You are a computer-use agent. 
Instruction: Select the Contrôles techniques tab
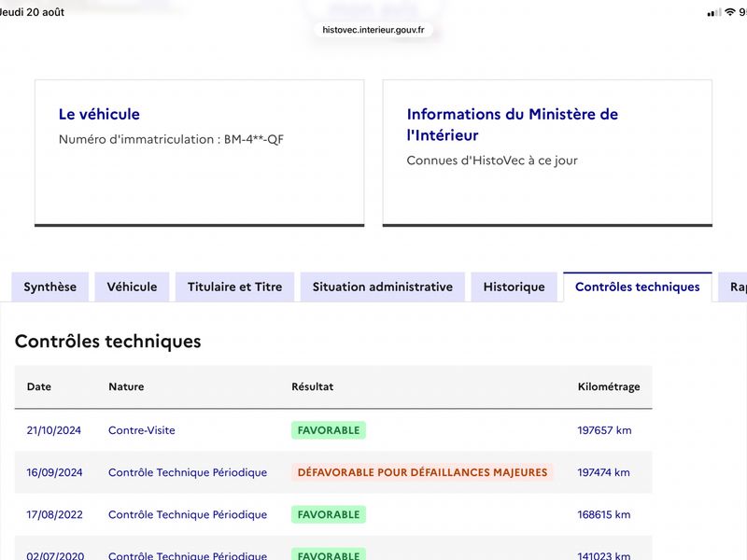click(x=638, y=287)
